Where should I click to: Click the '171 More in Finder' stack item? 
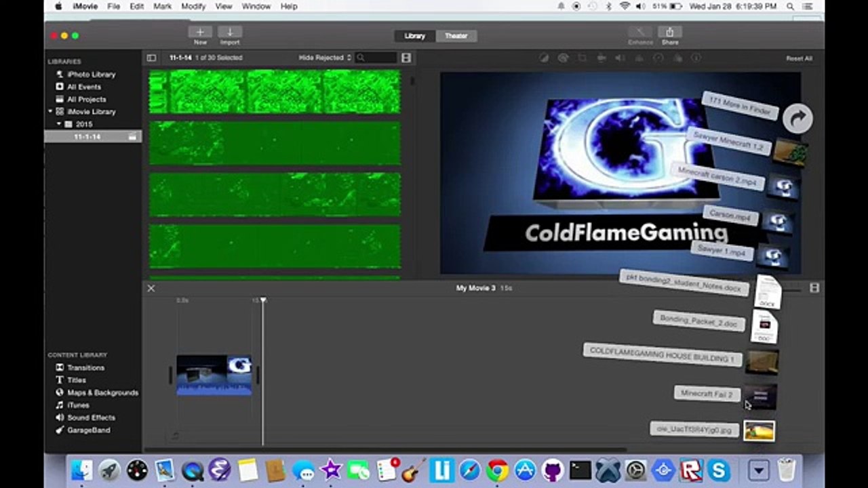coord(740,105)
